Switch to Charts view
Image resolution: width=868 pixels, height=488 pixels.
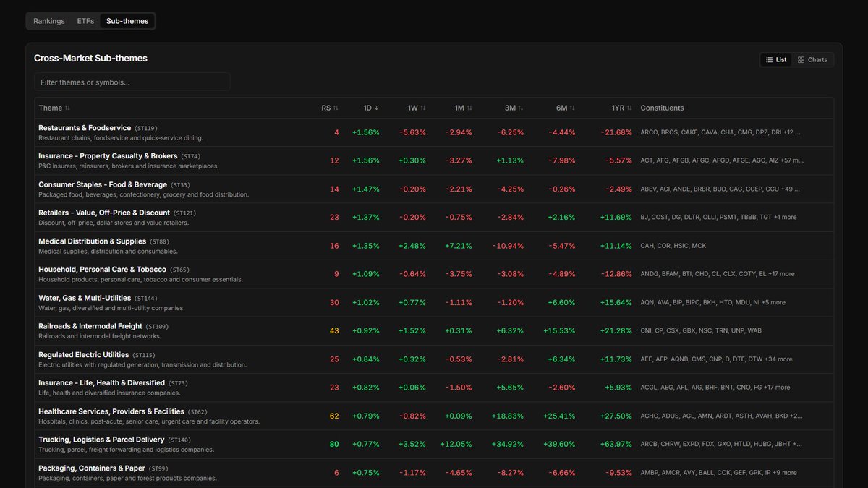[x=812, y=60]
